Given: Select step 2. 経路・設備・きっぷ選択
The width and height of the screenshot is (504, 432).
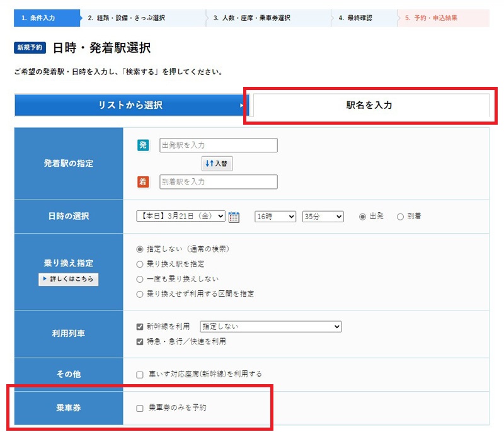Looking at the screenshot, I should tap(144, 18).
